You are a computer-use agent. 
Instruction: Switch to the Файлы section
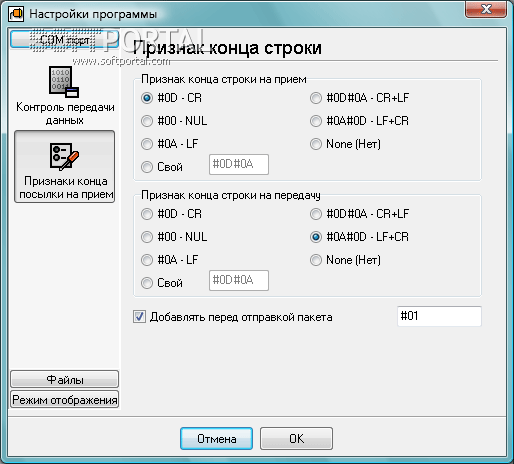click(x=65, y=379)
